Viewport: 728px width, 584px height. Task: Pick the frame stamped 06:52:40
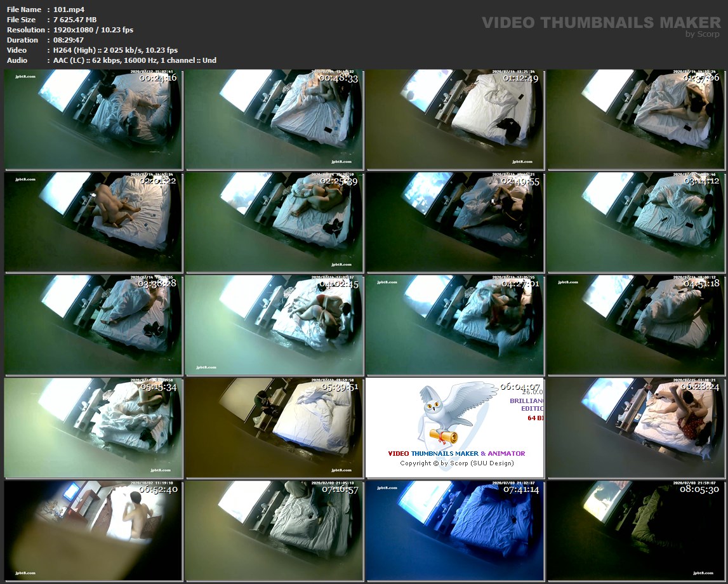(93, 531)
